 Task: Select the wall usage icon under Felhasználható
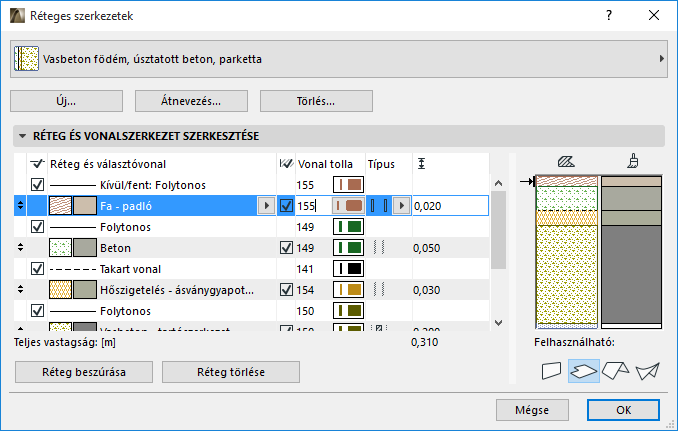(551, 370)
